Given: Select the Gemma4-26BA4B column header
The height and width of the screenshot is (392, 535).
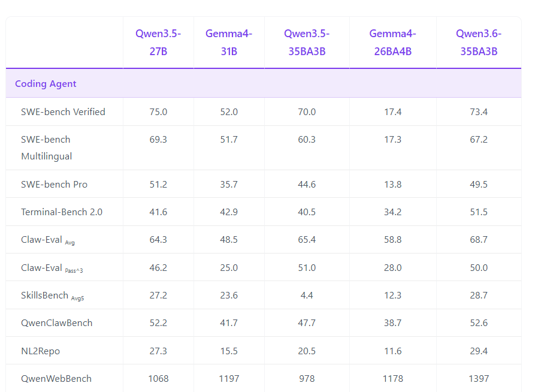Looking at the screenshot, I should (392, 43).
